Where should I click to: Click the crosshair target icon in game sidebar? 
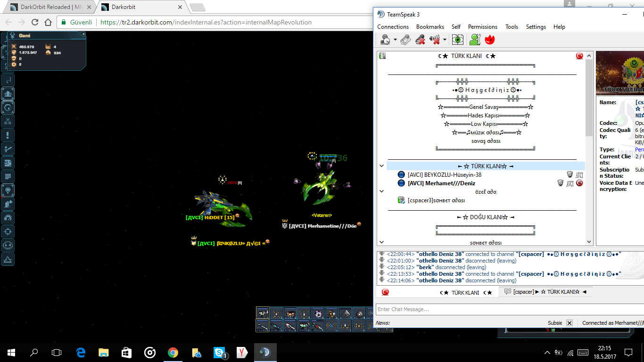pyautogui.click(x=8, y=231)
